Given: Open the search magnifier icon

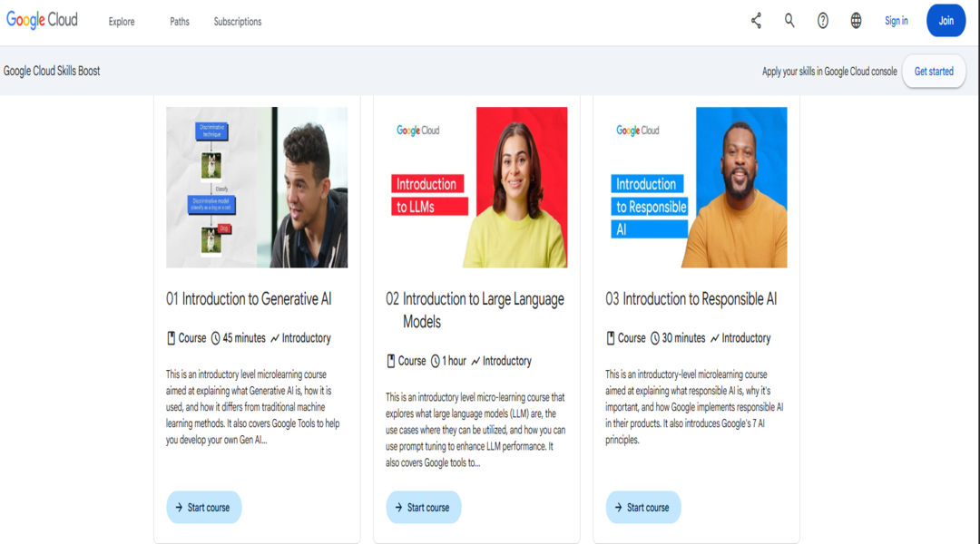Looking at the screenshot, I should (789, 21).
